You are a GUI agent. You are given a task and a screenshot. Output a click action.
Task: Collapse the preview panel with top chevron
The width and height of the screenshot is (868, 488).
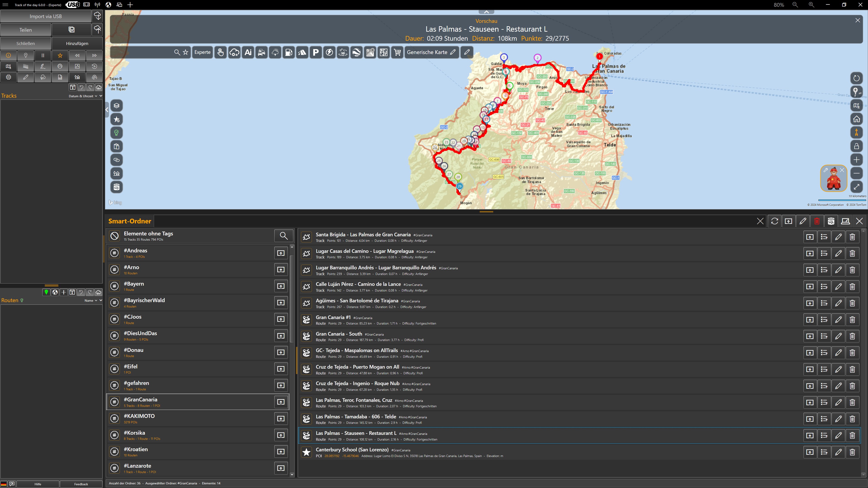tap(486, 12)
